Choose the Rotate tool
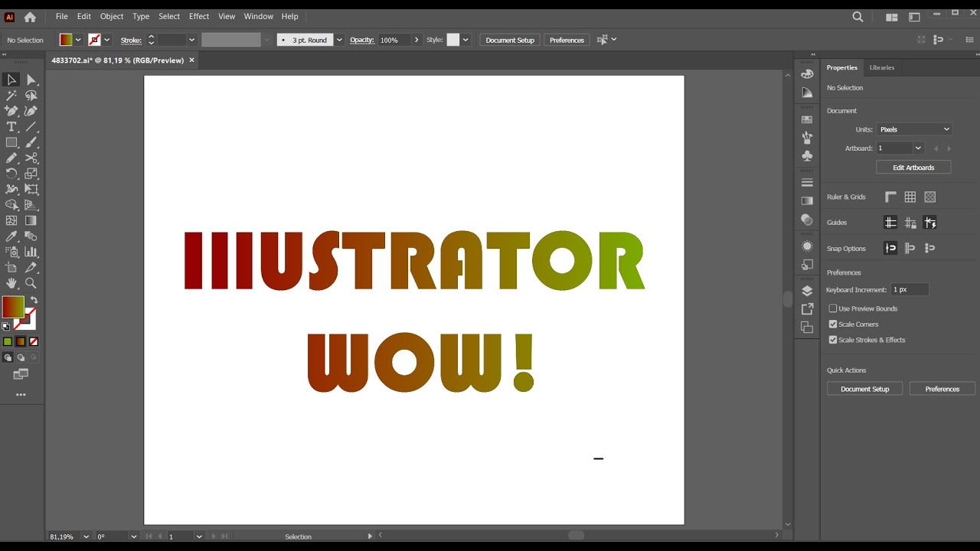Viewport: 980px width, 551px height. [x=11, y=174]
